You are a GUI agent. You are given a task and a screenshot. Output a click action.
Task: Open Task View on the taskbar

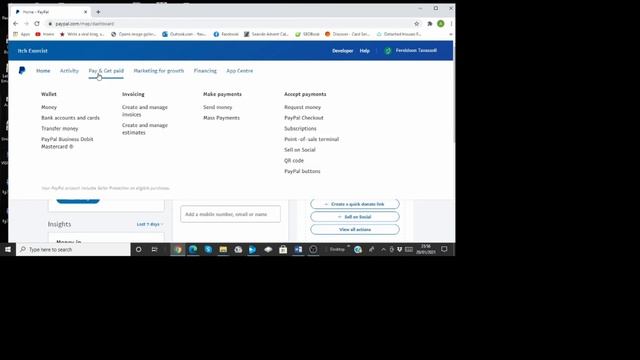[154, 249]
